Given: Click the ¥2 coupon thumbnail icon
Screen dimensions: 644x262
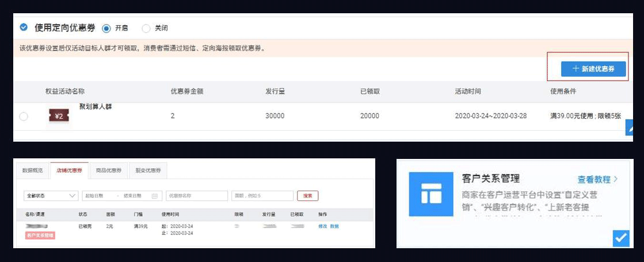Looking at the screenshot, I should (x=58, y=116).
